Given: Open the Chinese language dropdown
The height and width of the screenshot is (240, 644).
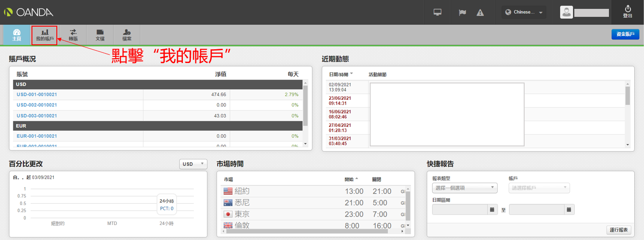Looking at the screenshot, I should [524, 12].
